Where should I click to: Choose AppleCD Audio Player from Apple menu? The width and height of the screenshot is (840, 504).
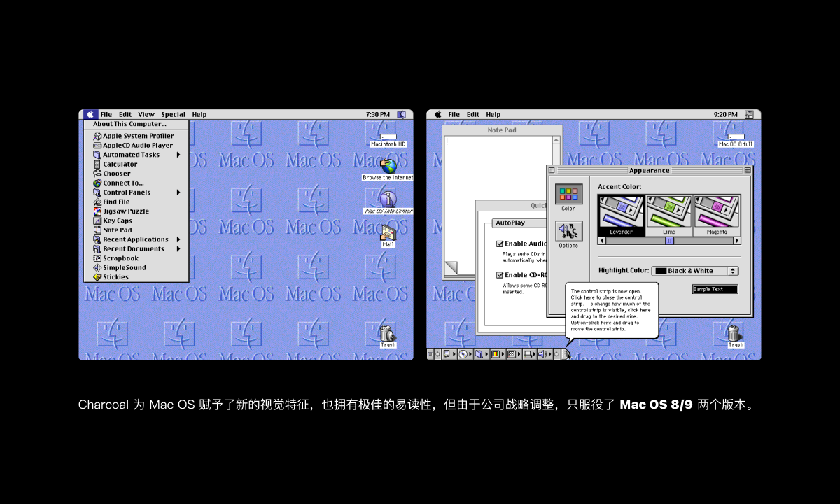pyautogui.click(x=136, y=145)
